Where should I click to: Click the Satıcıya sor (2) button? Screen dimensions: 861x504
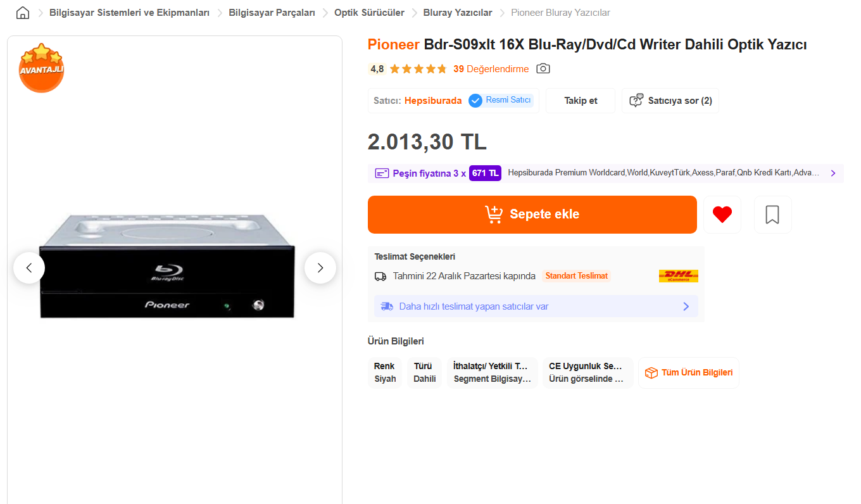pyautogui.click(x=670, y=101)
